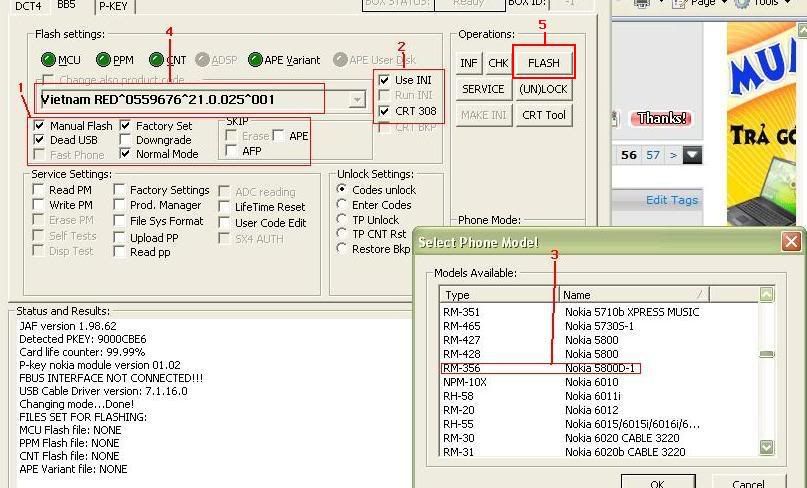The image size is (807, 488).
Task: Enable the File Sys Format checkbox
Action: [119, 221]
